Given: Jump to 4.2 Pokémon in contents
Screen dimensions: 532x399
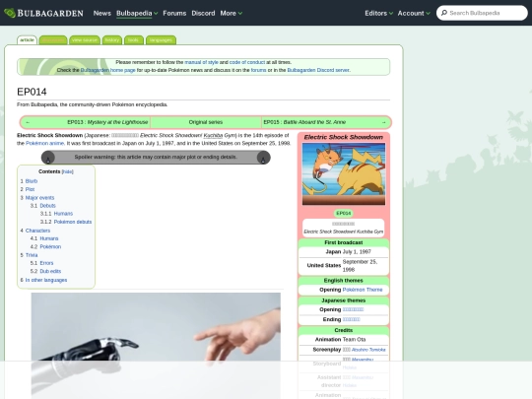Looking at the screenshot, I should (50, 246).
